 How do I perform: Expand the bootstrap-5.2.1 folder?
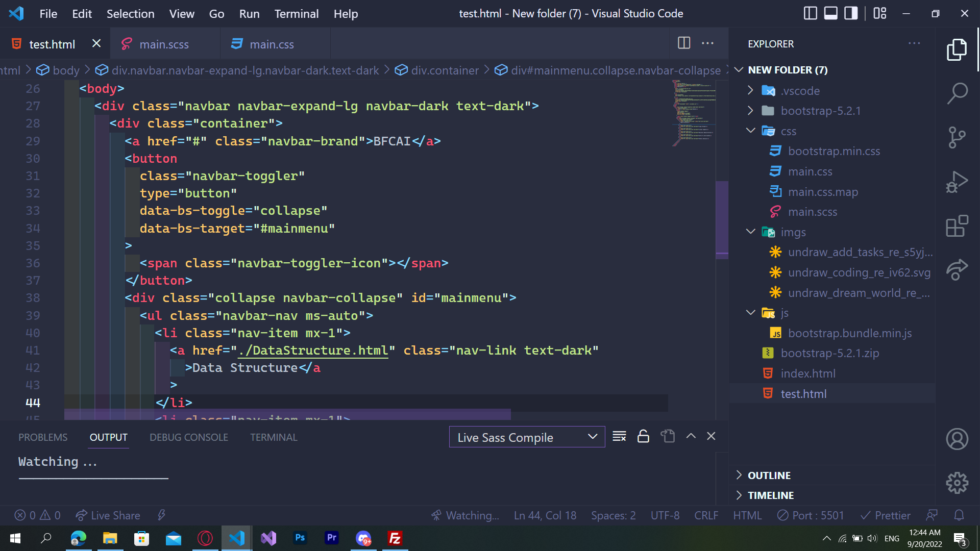pyautogui.click(x=820, y=111)
